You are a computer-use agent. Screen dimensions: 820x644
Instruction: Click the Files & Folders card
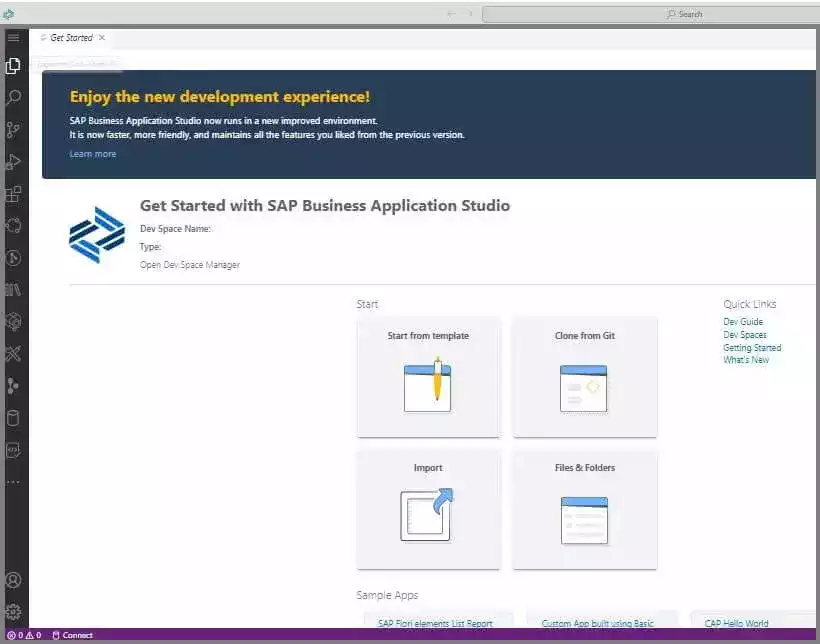585,509
